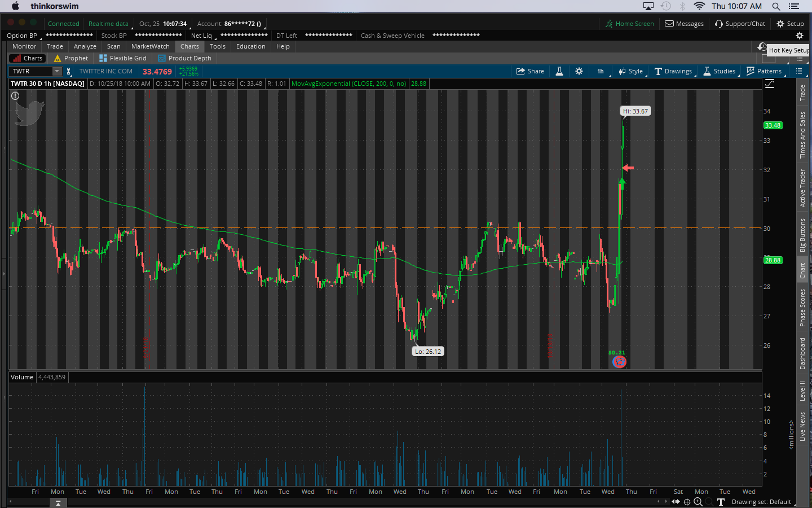Open the Scan tab
The width and height of the screenshot is (812, 508).
coord(114,46)
